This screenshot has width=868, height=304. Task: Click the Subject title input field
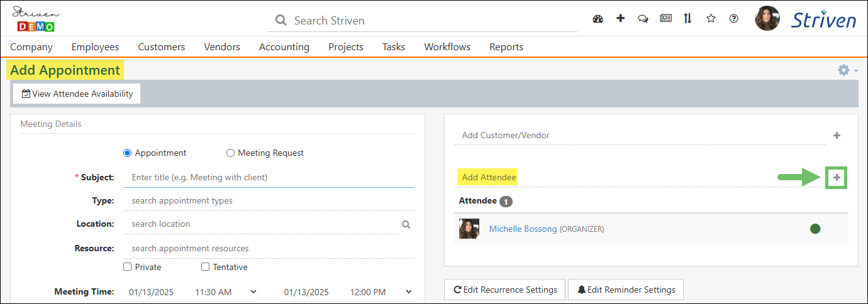269,177
